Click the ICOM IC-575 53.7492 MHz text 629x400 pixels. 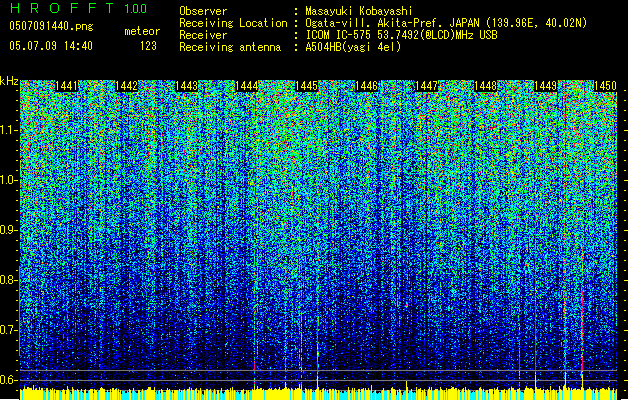pos(401,35)
